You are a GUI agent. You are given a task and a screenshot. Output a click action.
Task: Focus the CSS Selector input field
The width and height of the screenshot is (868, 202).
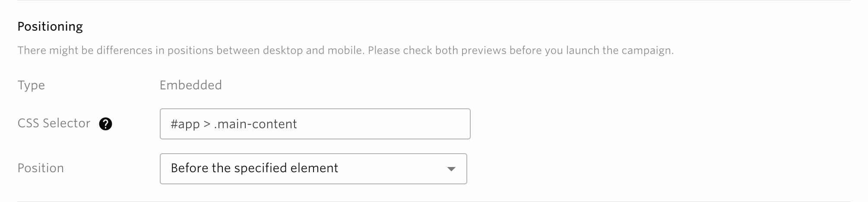315,124
